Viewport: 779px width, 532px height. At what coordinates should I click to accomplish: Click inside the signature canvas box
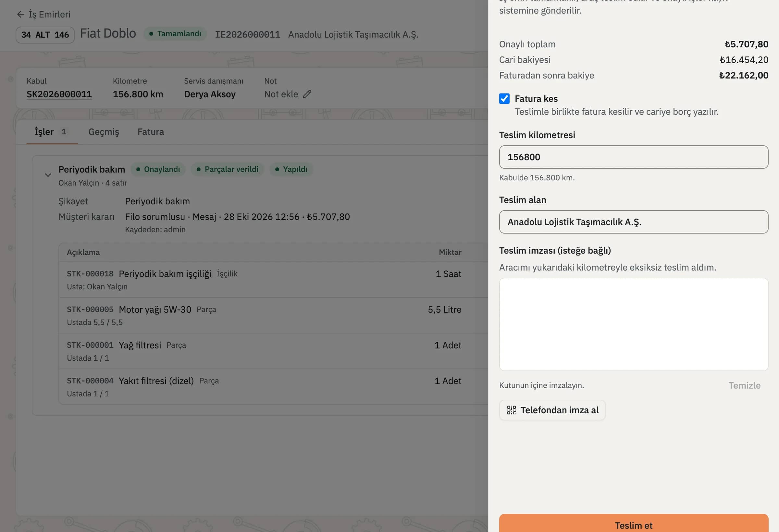point(634,324)
